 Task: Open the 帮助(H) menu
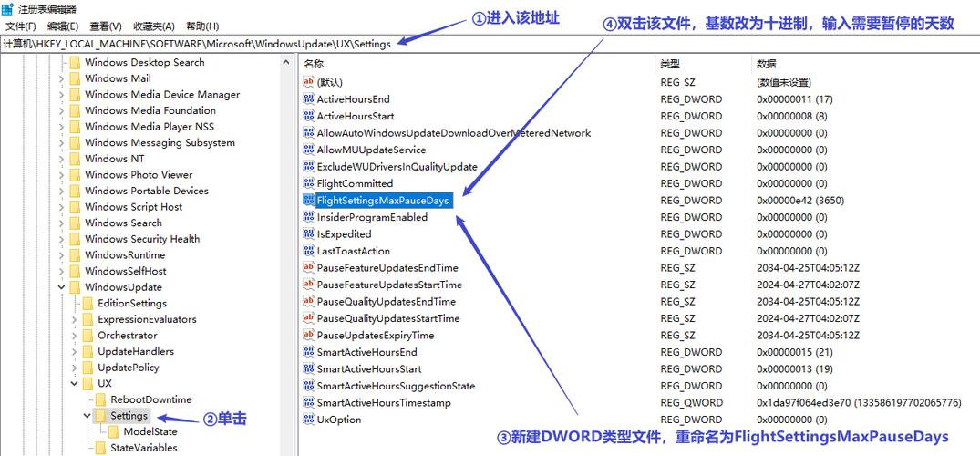pos(202,26)
